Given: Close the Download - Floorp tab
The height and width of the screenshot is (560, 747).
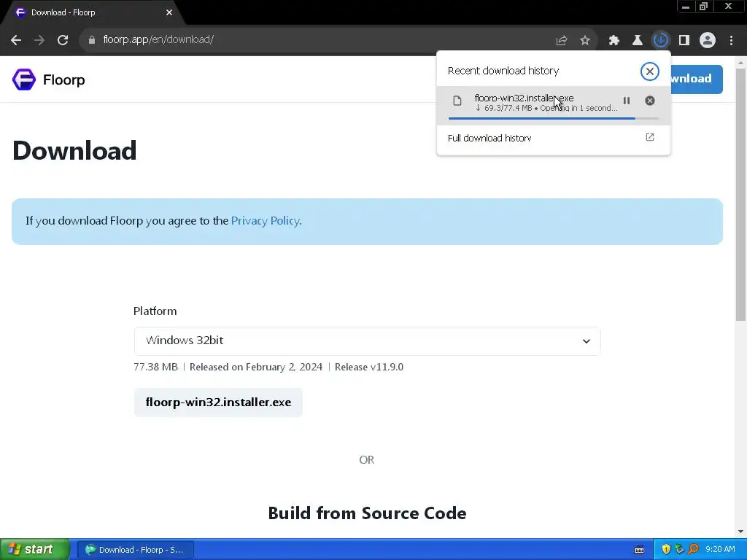Looking at the screenshot, I should [x=169, y=13].
